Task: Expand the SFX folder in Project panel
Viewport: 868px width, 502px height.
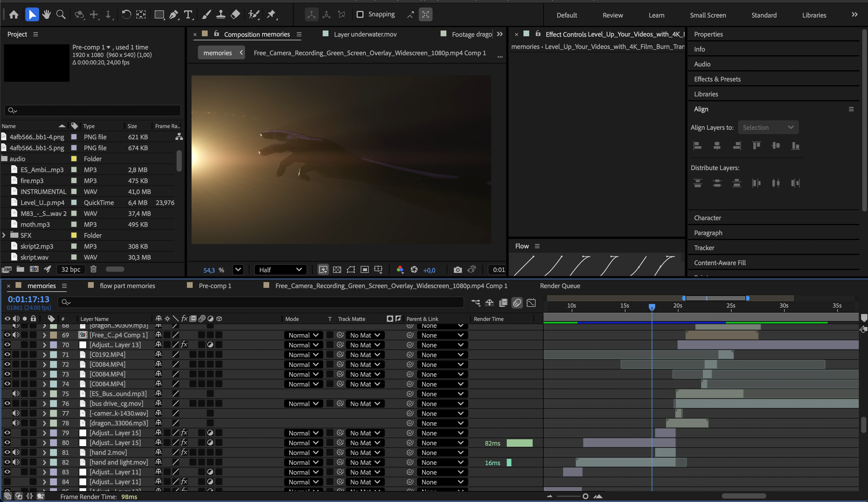Action: tap(4, 235)
